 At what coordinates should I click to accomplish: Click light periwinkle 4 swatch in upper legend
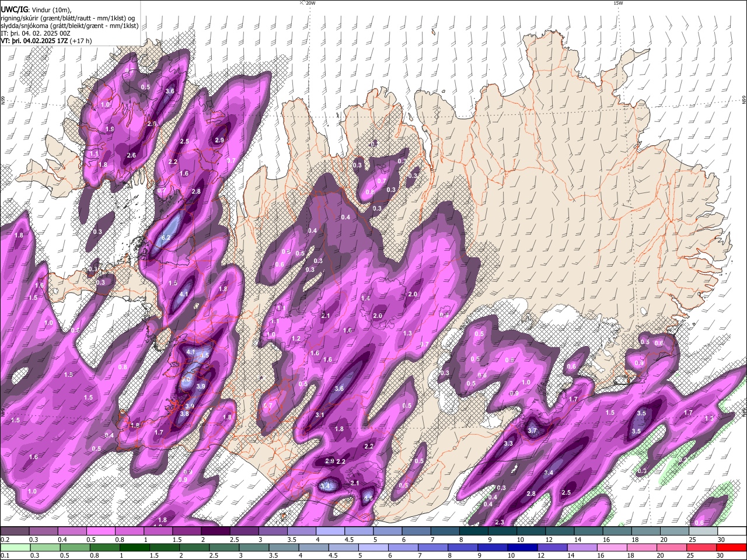click(x=330, y=531)
